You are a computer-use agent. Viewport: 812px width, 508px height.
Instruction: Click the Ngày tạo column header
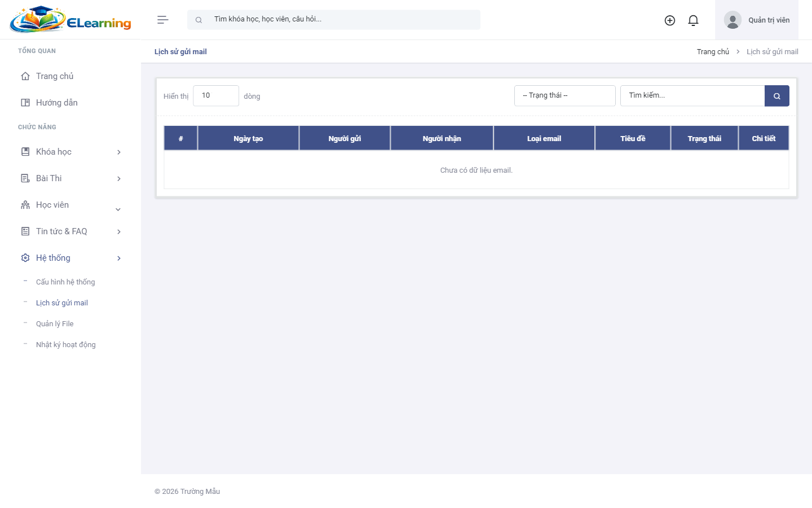[248, 138]
